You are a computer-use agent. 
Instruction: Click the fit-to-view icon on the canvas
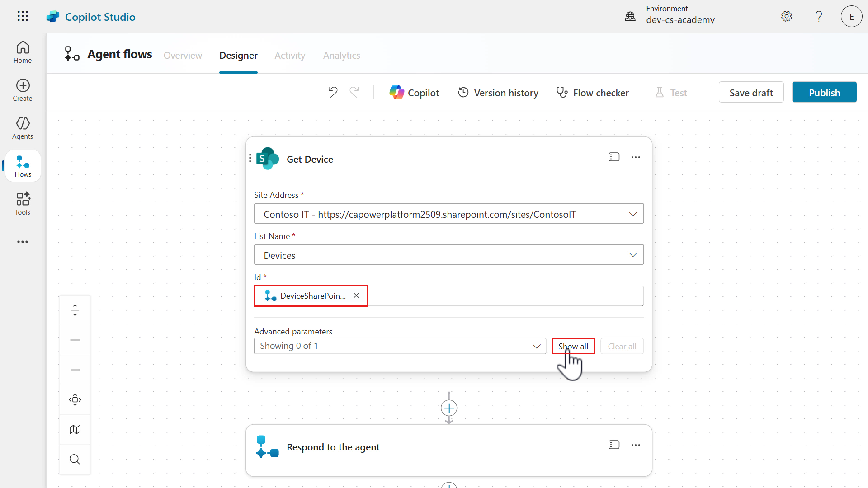pyautogui.click(x=75, y=399)
